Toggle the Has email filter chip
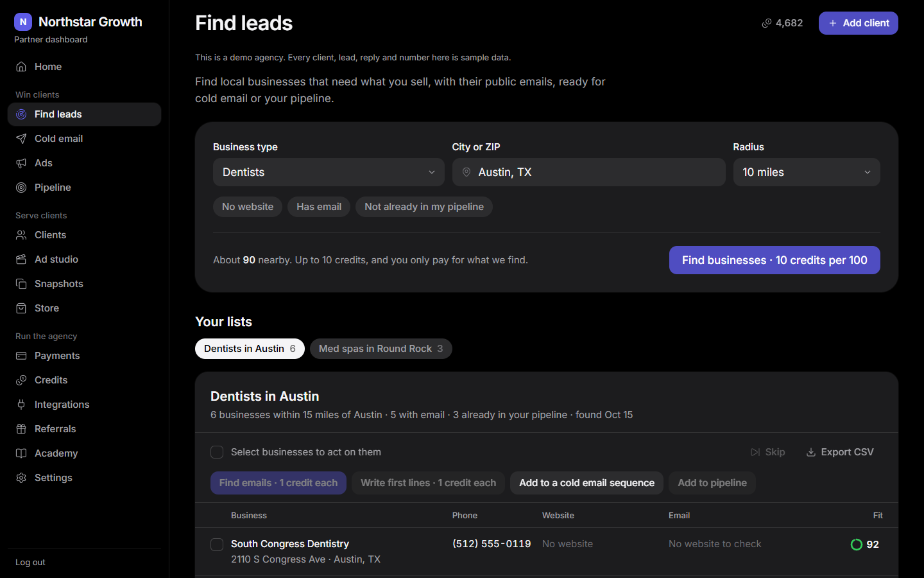The height and width of the screenshot is (578, 924). (319, 207)
